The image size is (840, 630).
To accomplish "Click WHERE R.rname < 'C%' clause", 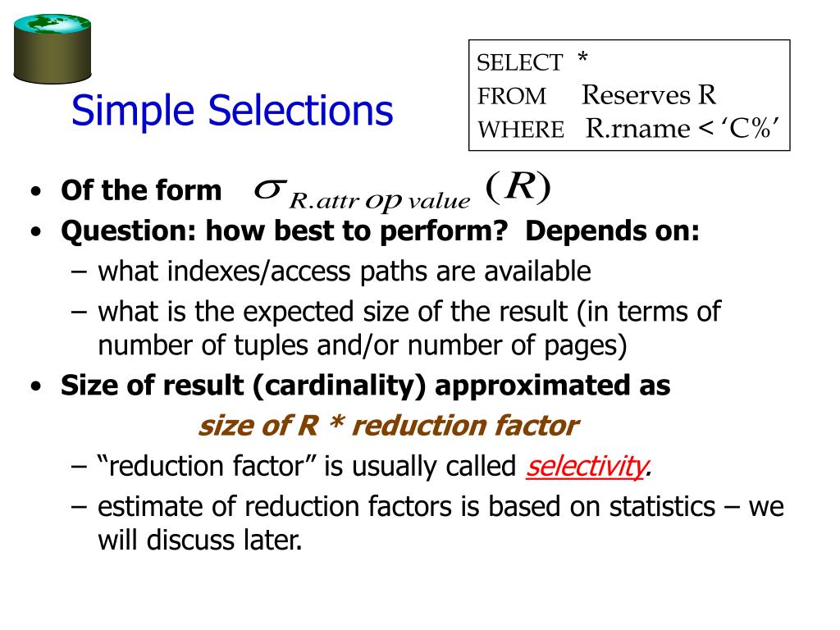I will pyautogui.click(x=628, y=129).
